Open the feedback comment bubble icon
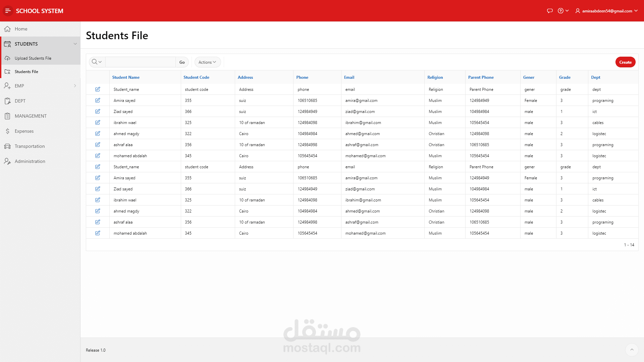 (x=549, y=11)
